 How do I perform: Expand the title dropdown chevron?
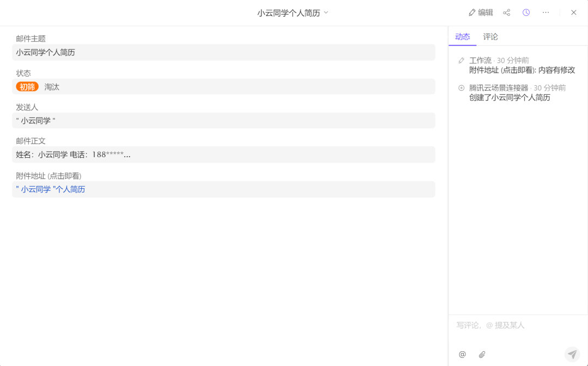(x=326, y=13)
